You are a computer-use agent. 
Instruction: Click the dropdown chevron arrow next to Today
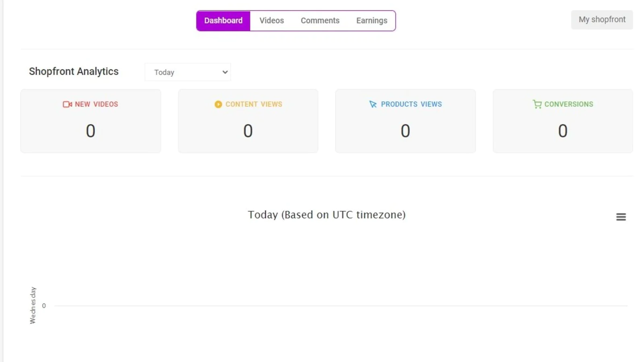[x=225, y=72]
